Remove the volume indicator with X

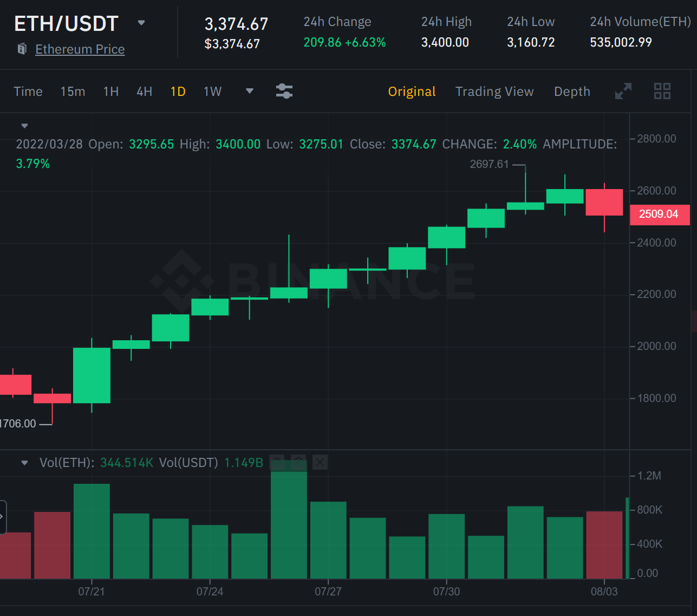click(x=320, y=463)
